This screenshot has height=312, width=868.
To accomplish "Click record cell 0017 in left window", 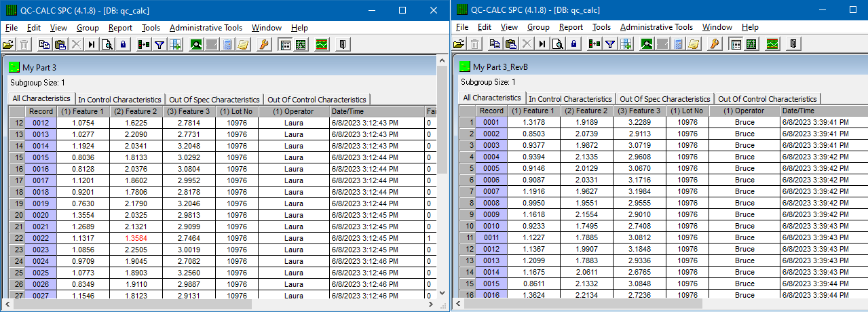I will pyautogui.click(x=41, y=180).
